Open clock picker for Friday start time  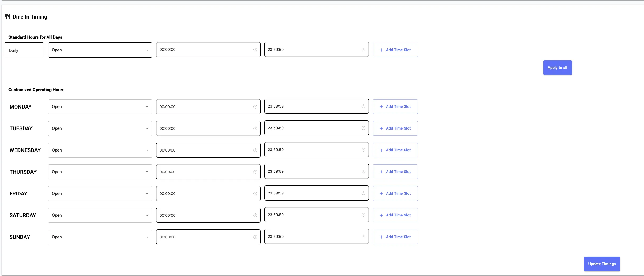coord(255,194)
